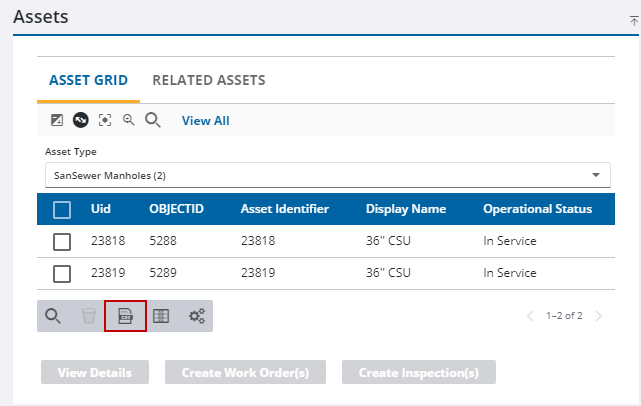The image size is (641, 406).
Task: Click the focus target bracket icon
Action: (104, 120)
